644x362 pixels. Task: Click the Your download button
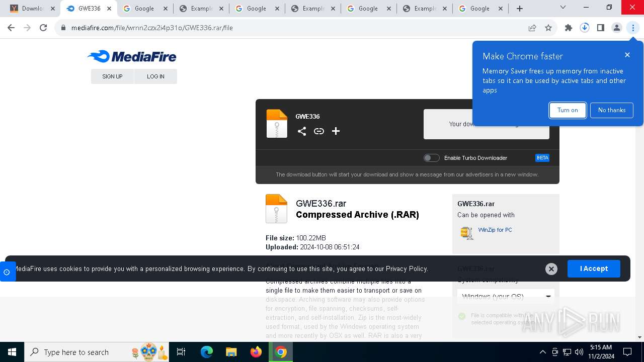point(487,124)
